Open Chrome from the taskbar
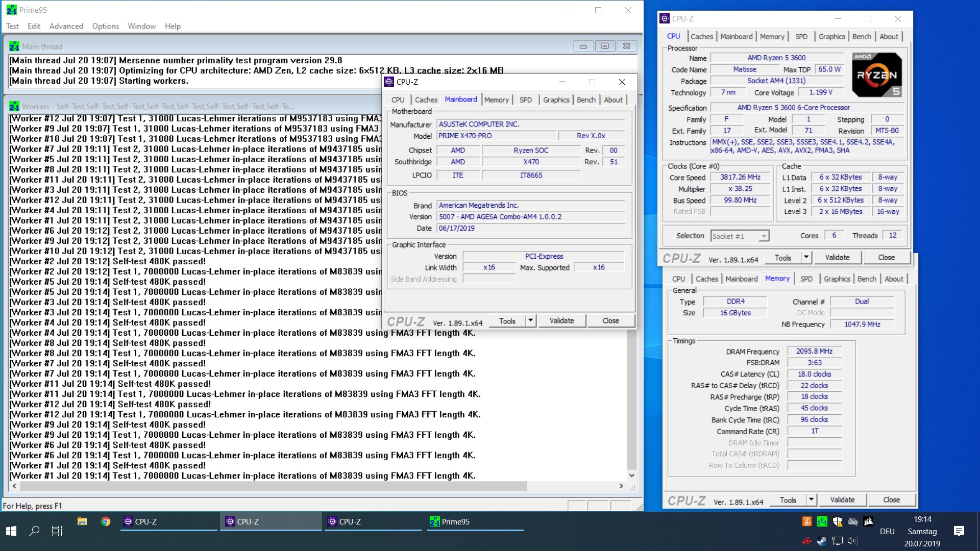980x551 pixels. tap(106, 521)
